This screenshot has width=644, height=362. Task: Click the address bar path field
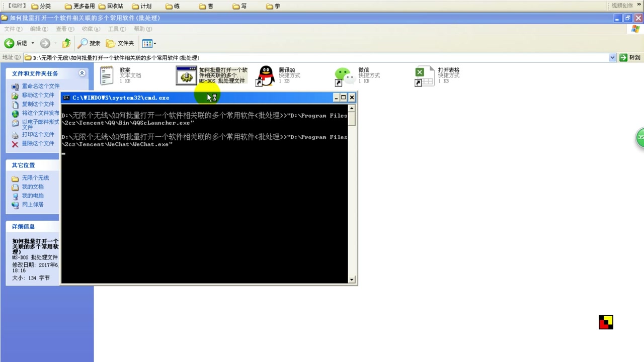[316, 58]
